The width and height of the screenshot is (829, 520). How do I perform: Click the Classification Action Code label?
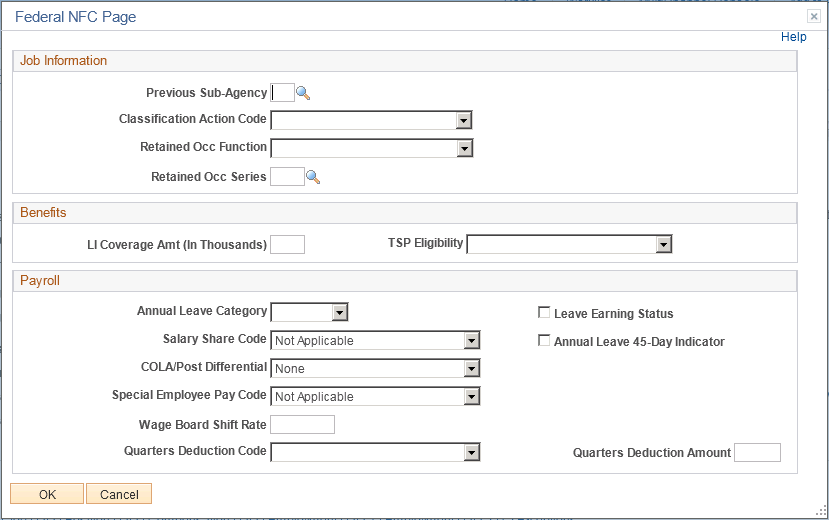pyautogui.click(x=192, y=119)
